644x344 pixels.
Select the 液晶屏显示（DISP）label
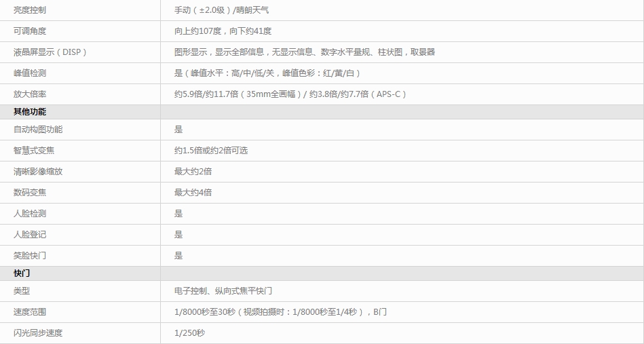point(50,52)
